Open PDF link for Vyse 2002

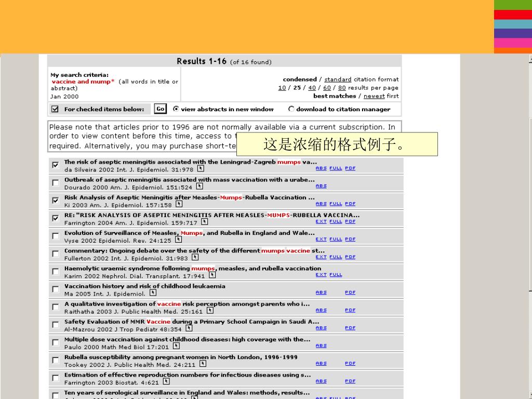(x=350, y=239)
